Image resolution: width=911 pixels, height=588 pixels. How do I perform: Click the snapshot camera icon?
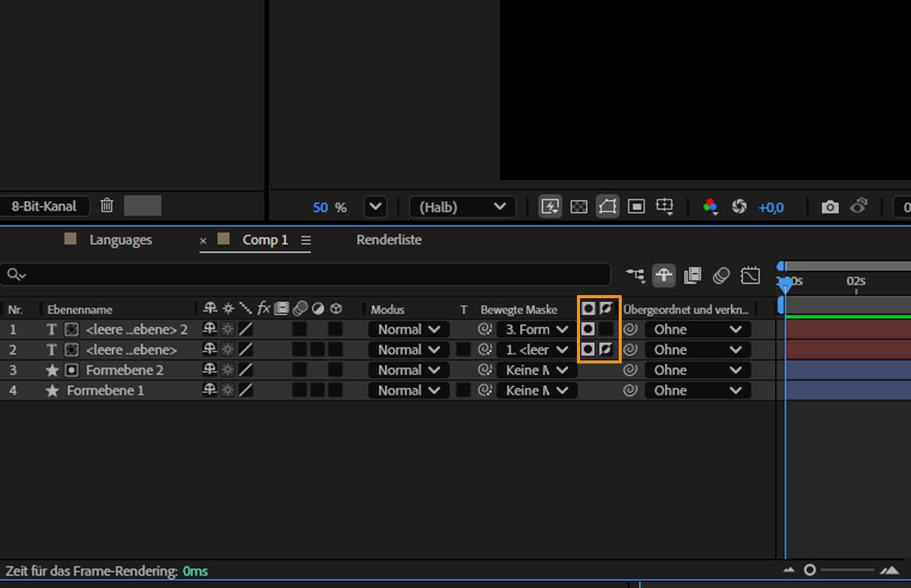coord(831,206)
